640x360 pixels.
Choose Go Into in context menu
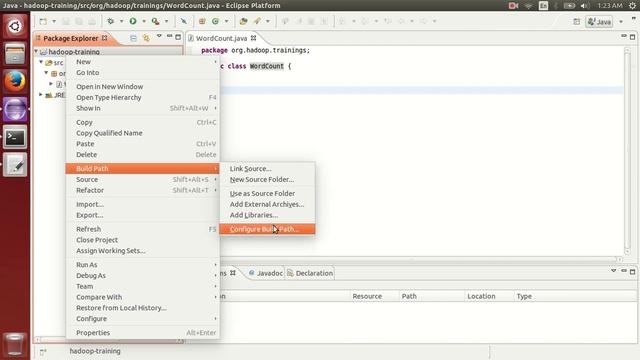click(142, 72)
